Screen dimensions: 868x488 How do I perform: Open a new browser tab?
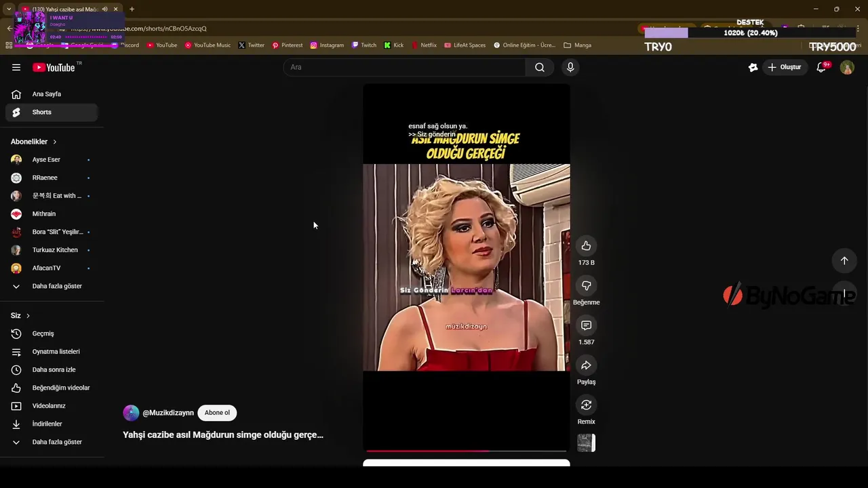coord(132,9)
